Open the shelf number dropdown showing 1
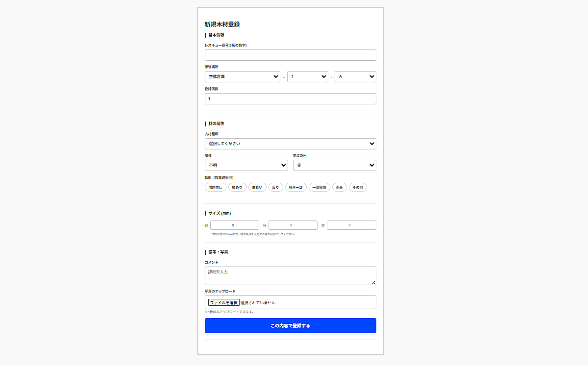Image resolution: width=588 pixels, height=366 pixels. [307, 76]
